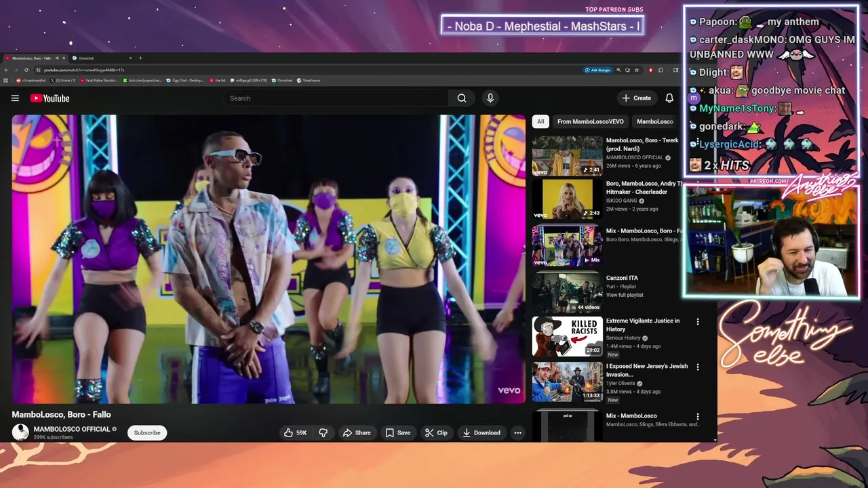The height and width of the screenshot is (488, 868).
Task: Click the main video player
Action: click(269, 259)
